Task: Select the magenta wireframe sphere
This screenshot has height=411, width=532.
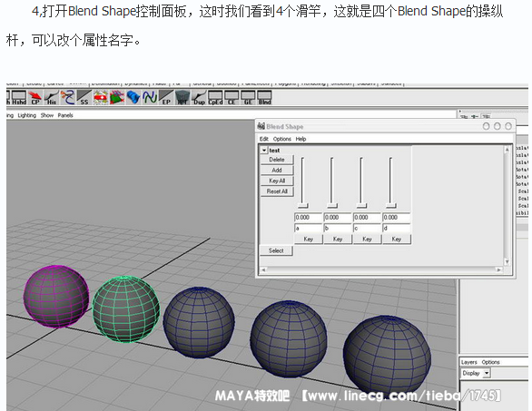Action: pyautogui.click(x=56, y=296)
